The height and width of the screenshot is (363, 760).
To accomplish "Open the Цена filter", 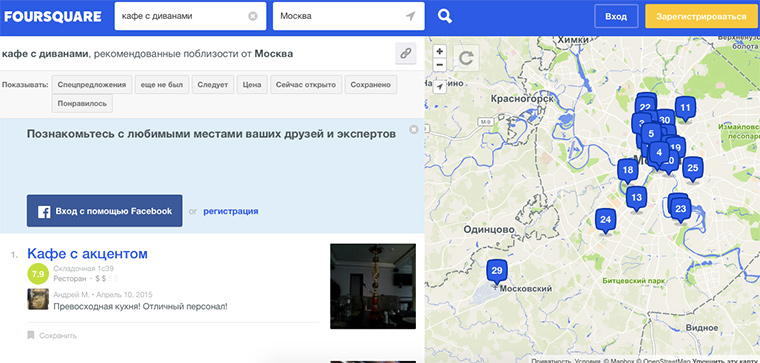I will point(252,85).
